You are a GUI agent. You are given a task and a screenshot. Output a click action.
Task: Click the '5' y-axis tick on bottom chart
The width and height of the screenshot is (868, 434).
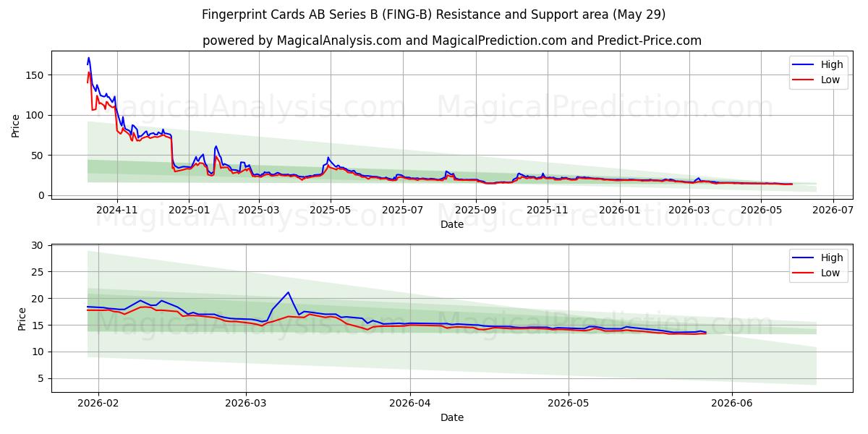[x=43, y=378]
